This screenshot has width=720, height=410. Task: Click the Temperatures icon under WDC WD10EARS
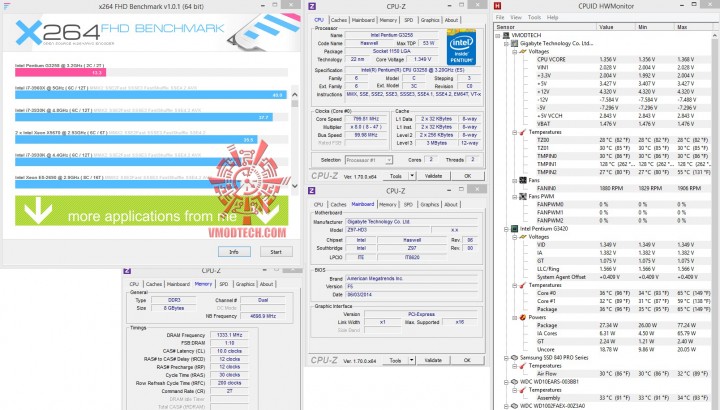(x=523, y=390)
